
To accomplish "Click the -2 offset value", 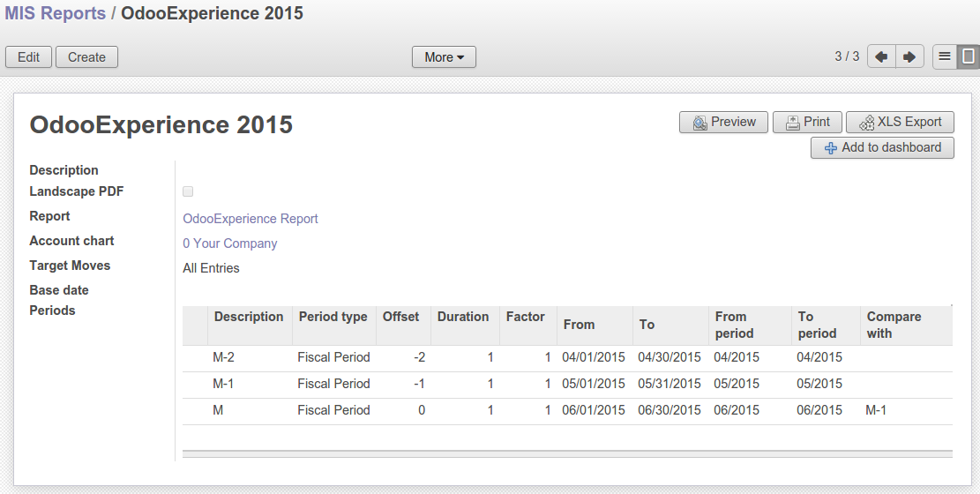I will tap(419, 357).
